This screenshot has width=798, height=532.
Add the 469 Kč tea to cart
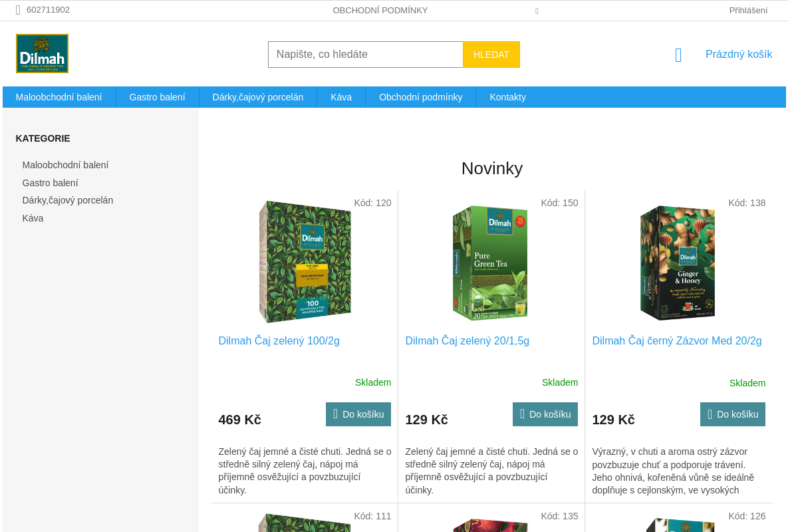pyautogui.click(x=358, y=414)
